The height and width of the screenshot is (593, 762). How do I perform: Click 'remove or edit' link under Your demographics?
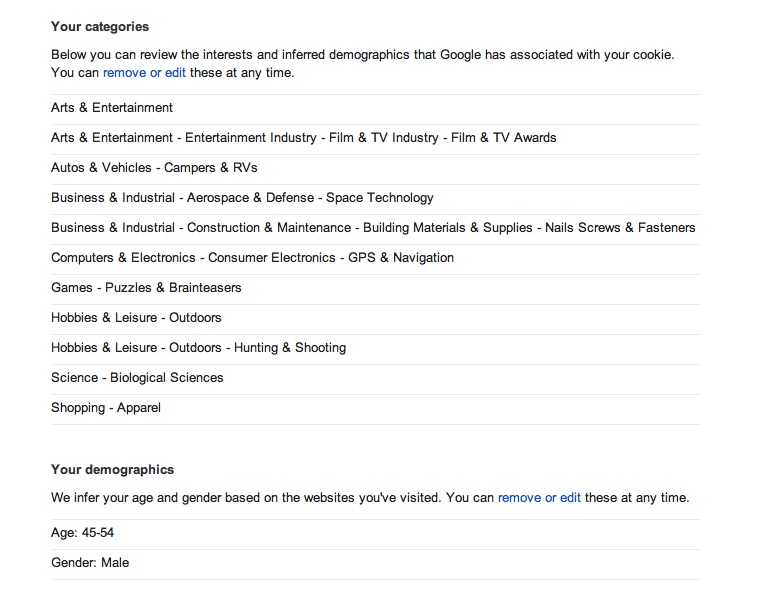[x=539, y=498]
